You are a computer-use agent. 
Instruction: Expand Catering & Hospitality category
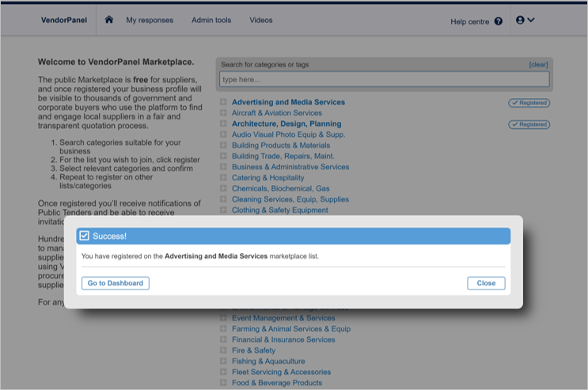(x=223, y=178)
